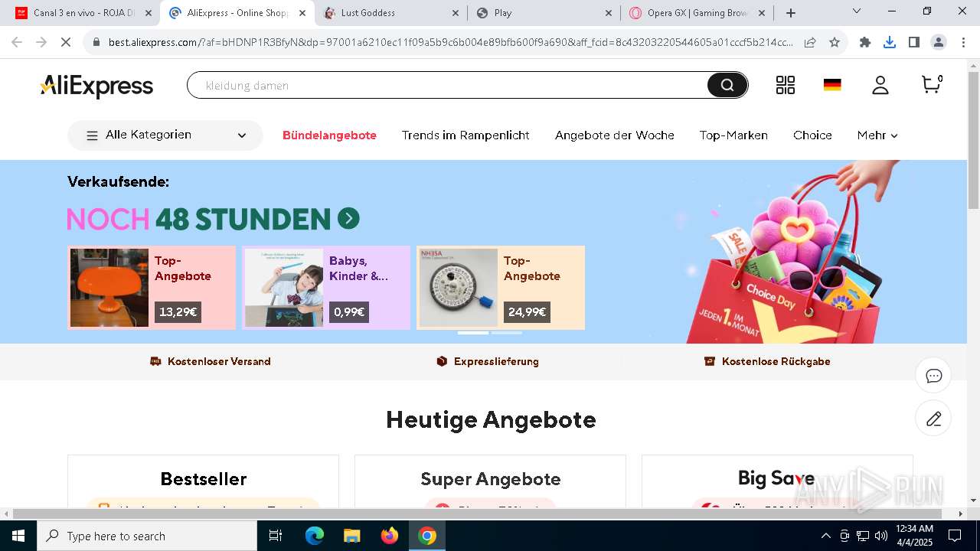Open Bündelangebote menu item
Screen dimensions: 980x551
pyautogui.click(x=329, y=135)
